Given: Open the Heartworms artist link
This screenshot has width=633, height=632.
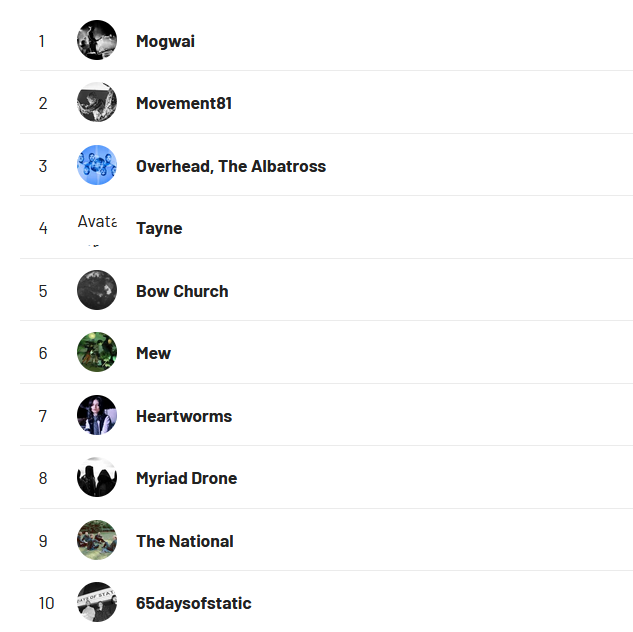Looking at the screenshot, I should [x=184, y=416].
